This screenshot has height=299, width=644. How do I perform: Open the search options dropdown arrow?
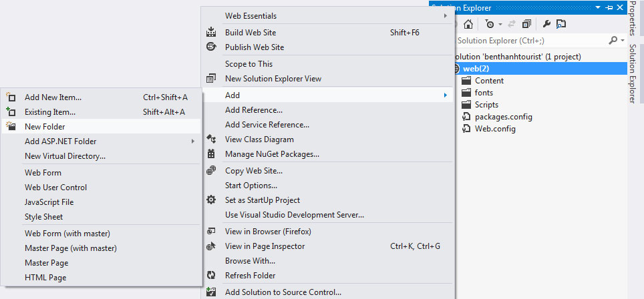(x=623, y=40)
